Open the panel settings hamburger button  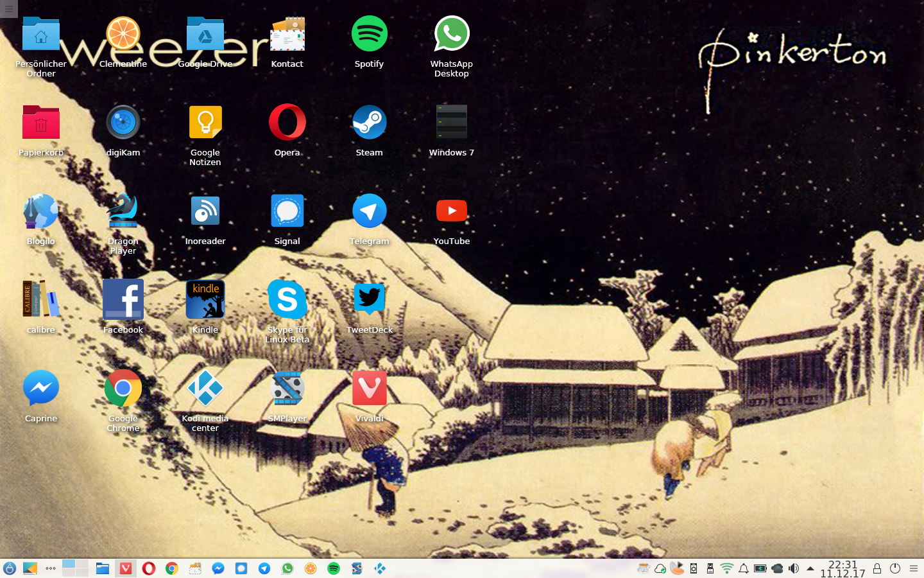point(914,568)
